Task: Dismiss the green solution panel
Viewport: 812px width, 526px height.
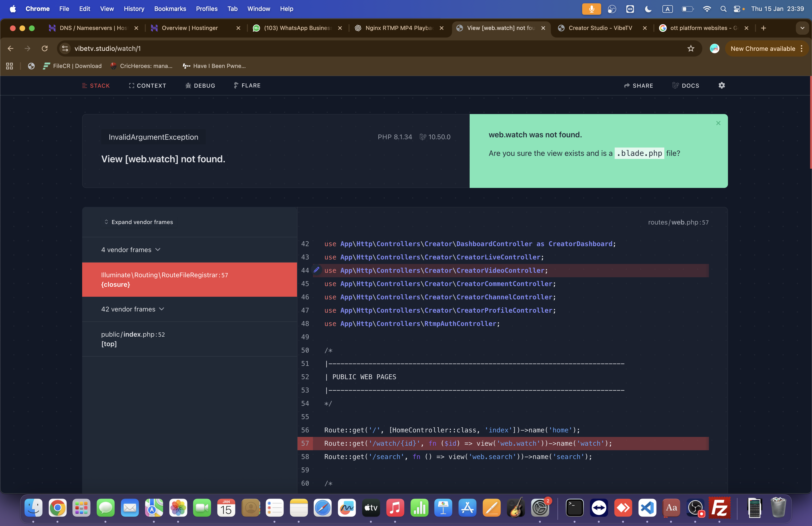Action: (x=718, y=123)
